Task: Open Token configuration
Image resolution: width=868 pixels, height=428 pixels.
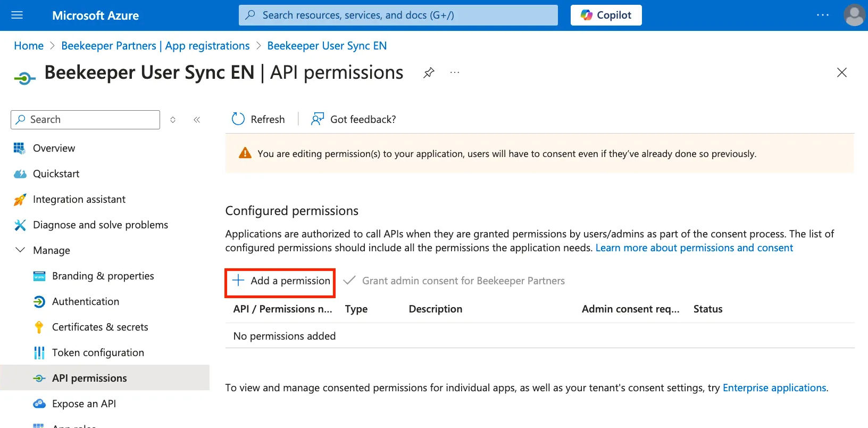Action: [x=98, y=352]
